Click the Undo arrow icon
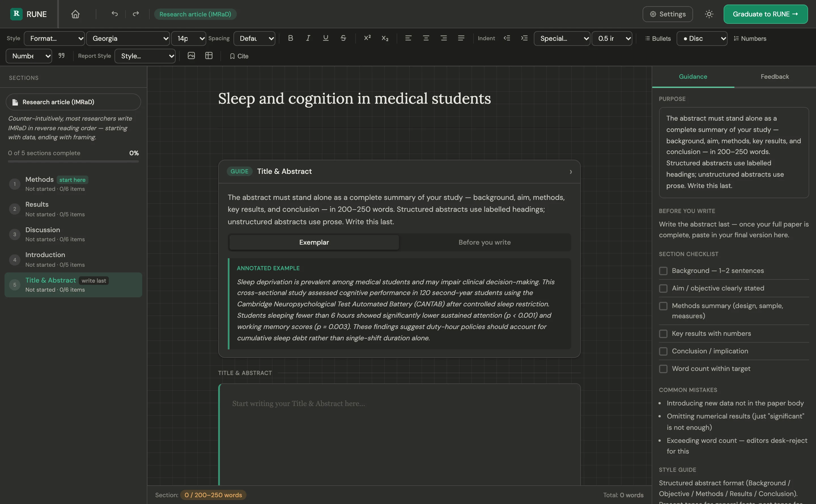The image size is (816, 504). click(115, 14)
